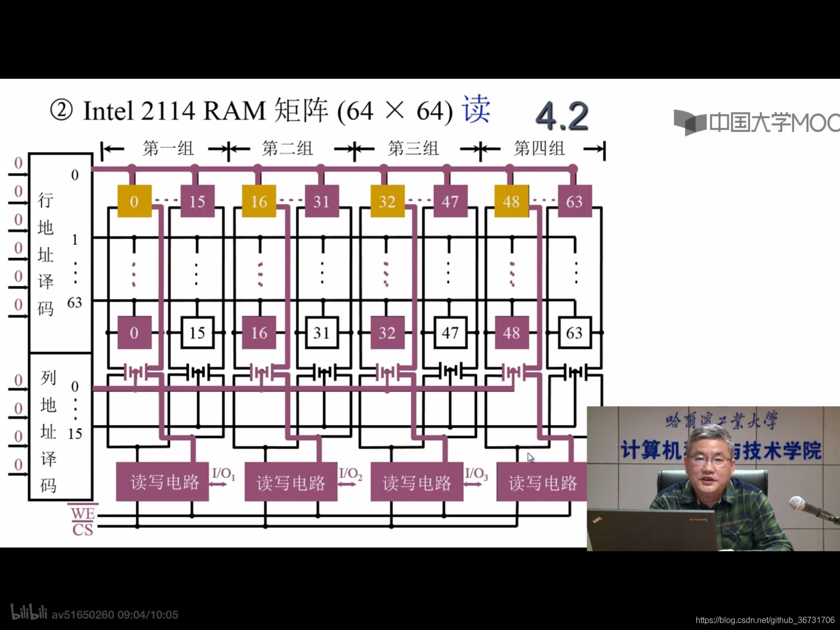840x630 pixels.
Task: Click the 09:04/10:05 timestamp text
Action: [x=148, y=615]
